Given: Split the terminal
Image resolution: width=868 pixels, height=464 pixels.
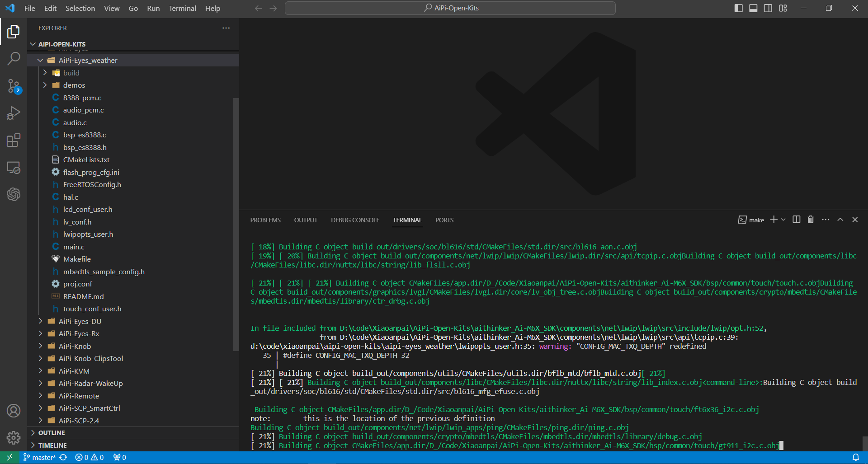Looking at the screenshot, I should [x=797, y=220].
